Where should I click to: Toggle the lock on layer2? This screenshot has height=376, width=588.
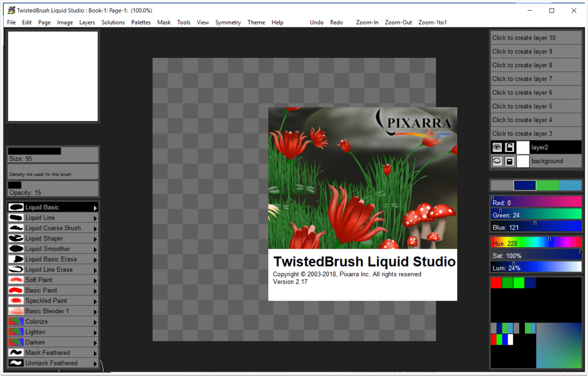(x=509, y=147)
